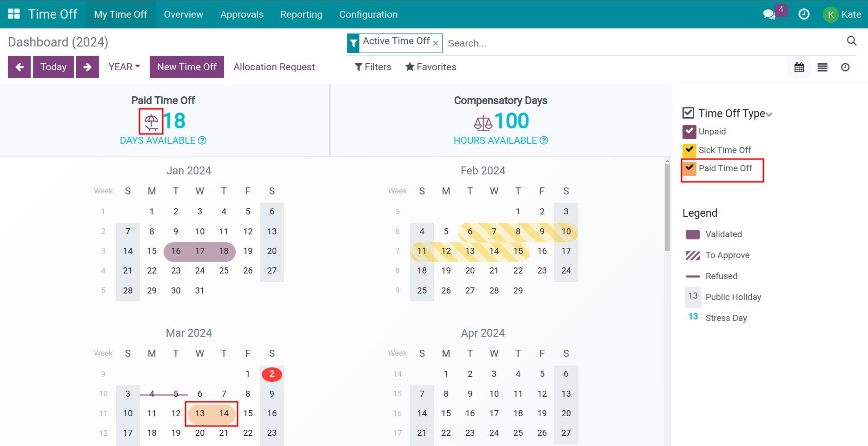
Task: Open the activities clock icon in the navbar
Action: point(804,14)
